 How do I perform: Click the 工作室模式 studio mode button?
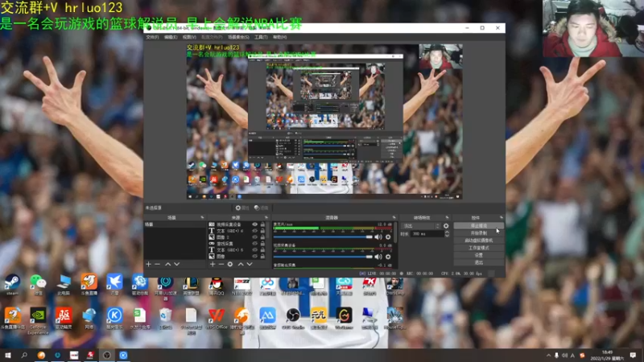point(479,248)
